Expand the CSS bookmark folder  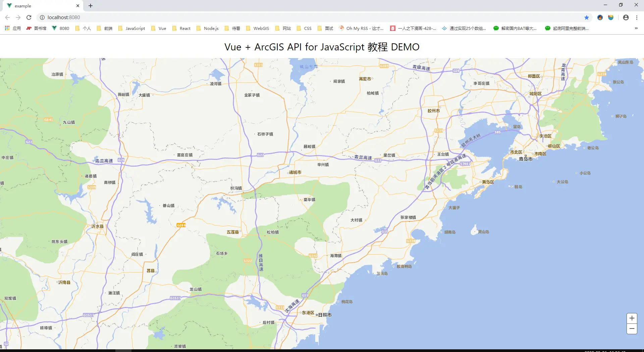304,29
